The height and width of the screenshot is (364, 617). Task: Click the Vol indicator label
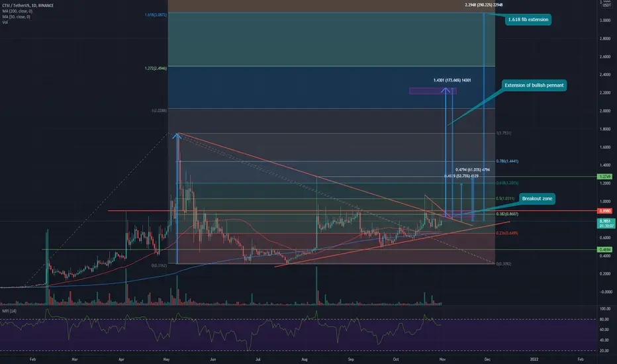coord(5,23)
